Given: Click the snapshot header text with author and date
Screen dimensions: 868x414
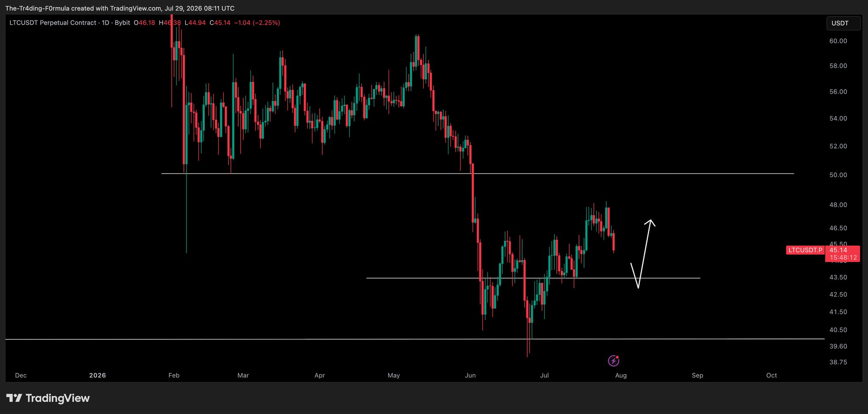Looking at the screenshot, I should point(120,8).
